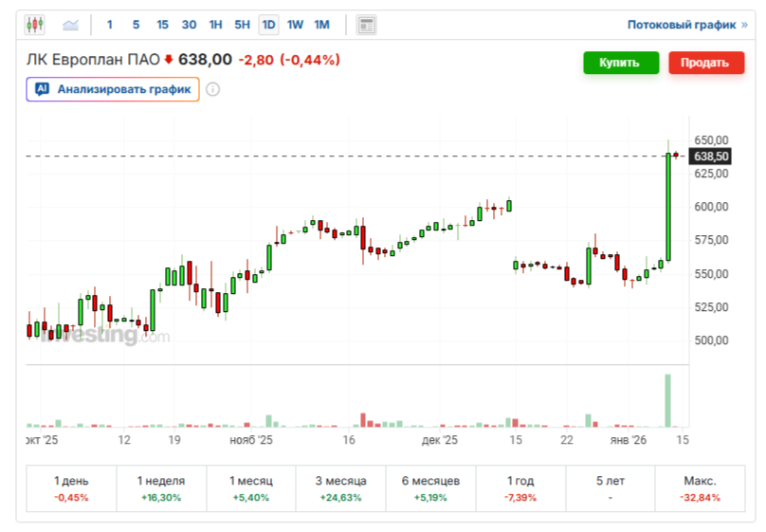Click the 500,00 axis label

click(711, 340)
